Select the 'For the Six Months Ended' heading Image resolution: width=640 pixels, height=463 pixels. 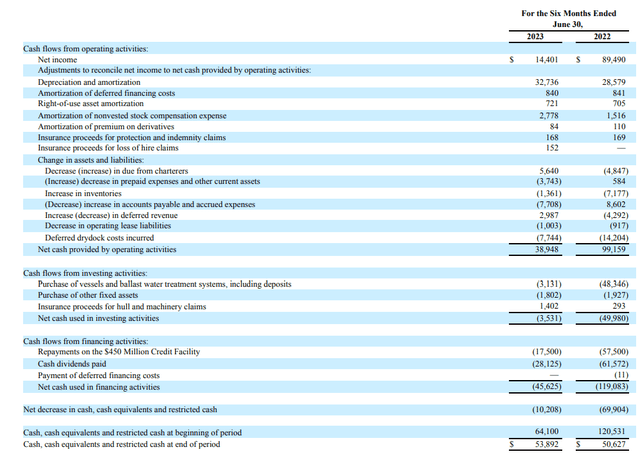(x=569, y=13)
